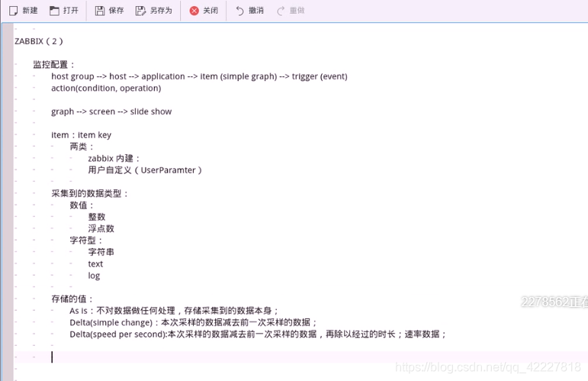Image resolution: width=588 pixels, height=381 pixels.
Task: Click the words 'trigger (event)' in the text
Action: [x=320, y=76]
